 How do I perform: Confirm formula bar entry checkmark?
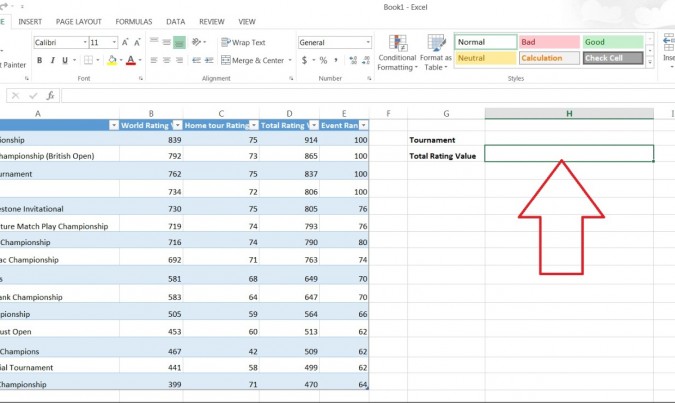click(33, 96)
